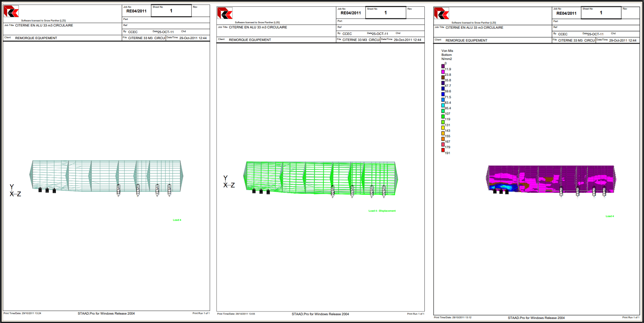Click 'Print Run 1 of 1' on the wireframe page
This screenshot has height=323, width=644.
tap(201, 313)
